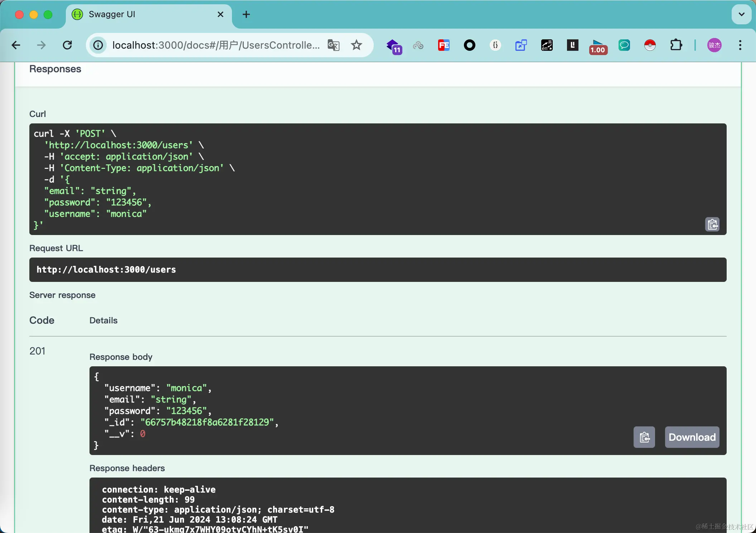This screenshot has height=533, width=756.
Task: Open Chrome's three-dot menu
Action: (x=740, y=45)
